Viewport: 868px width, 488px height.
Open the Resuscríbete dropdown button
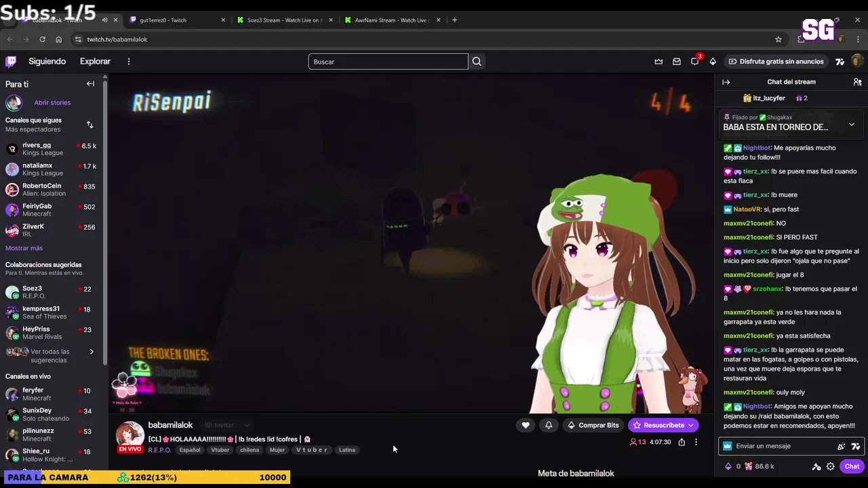click(x=663, y=425)
